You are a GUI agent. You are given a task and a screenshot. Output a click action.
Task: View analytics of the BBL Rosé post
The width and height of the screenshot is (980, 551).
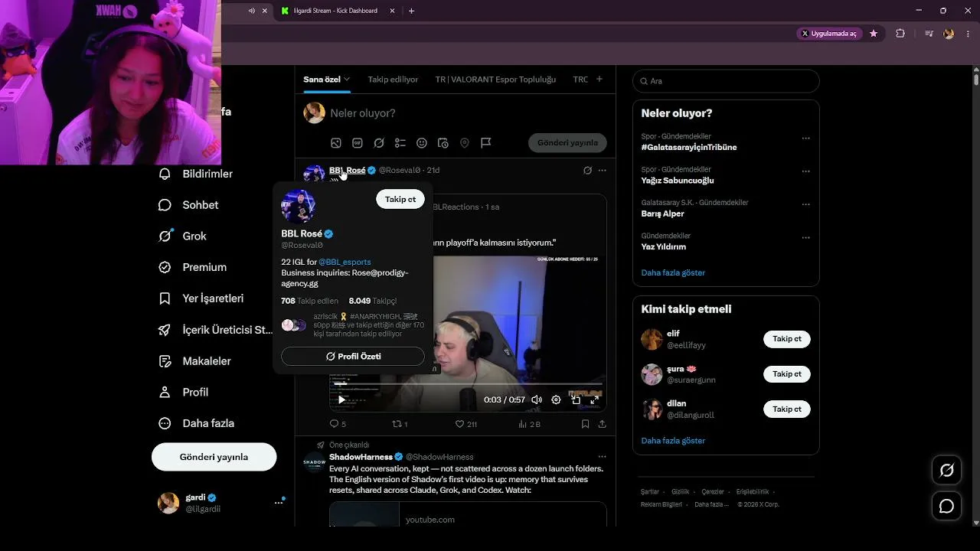coord(529,424)
